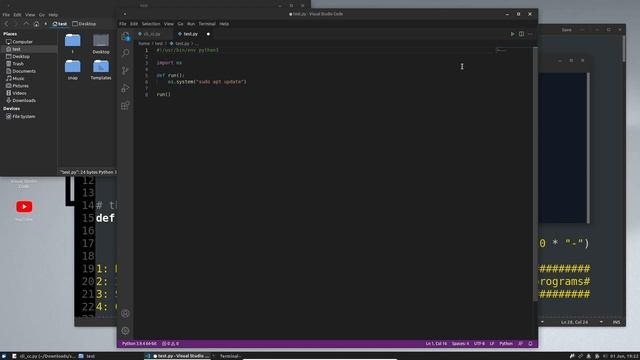Open the file manager View menu
640x360 pixels.
30,15
